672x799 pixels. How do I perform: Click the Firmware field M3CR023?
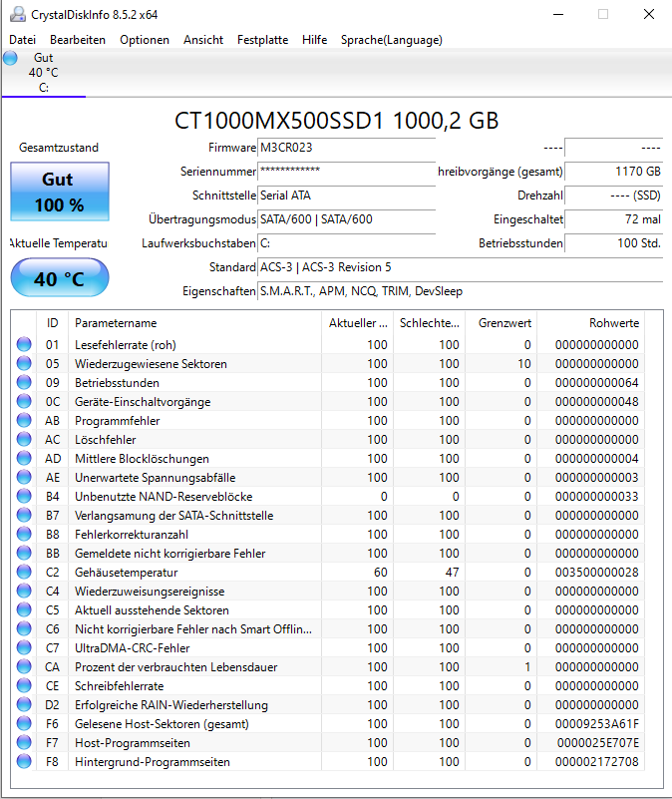tap(346, 148)
